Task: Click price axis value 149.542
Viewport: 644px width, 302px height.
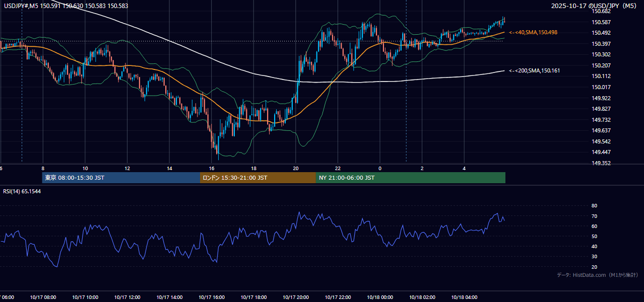Action: coord(601,141)
